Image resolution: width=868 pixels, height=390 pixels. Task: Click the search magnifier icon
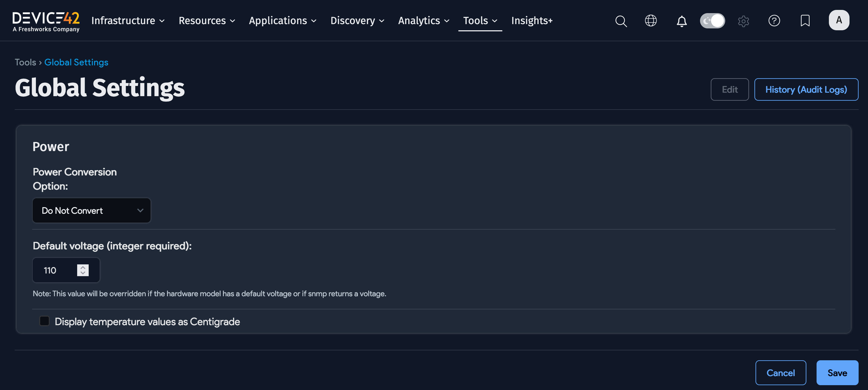pos(621,21)
